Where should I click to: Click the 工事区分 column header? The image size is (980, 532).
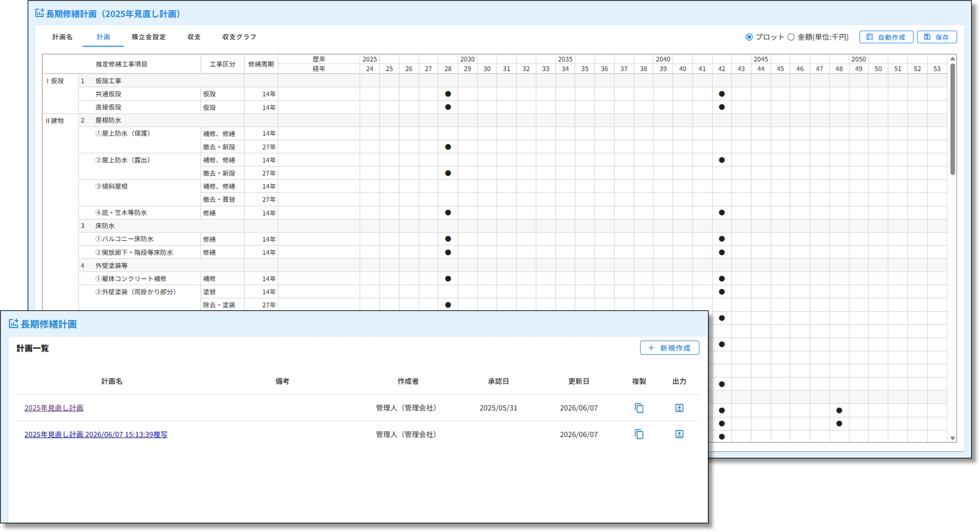pyautogui.click(x=222, y=64)
